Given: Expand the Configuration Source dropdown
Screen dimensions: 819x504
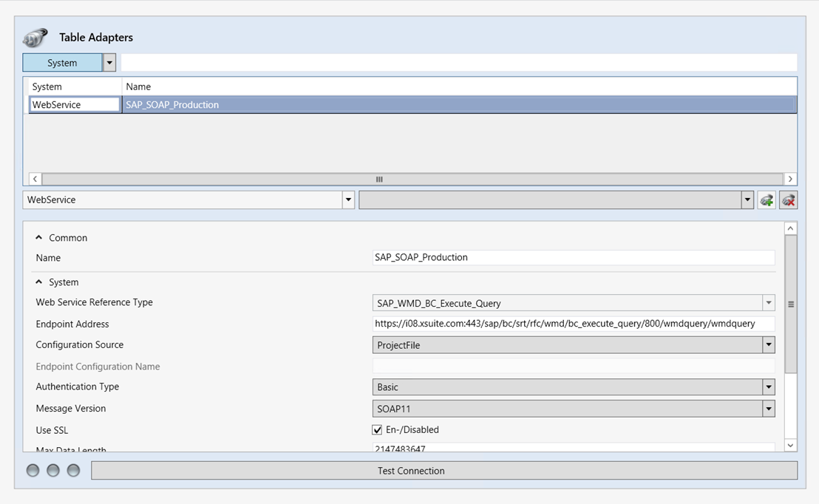Looking at the screenshot, I should [769, 345].
